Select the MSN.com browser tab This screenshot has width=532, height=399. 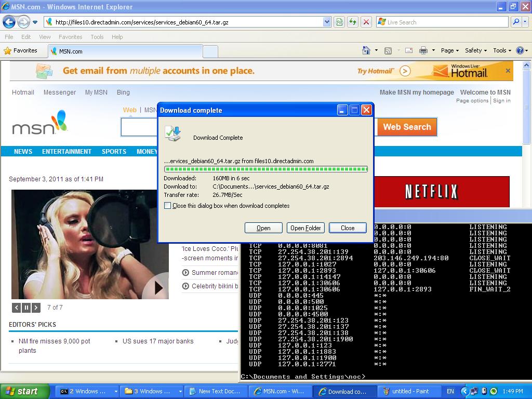click(x=125, y=51)
